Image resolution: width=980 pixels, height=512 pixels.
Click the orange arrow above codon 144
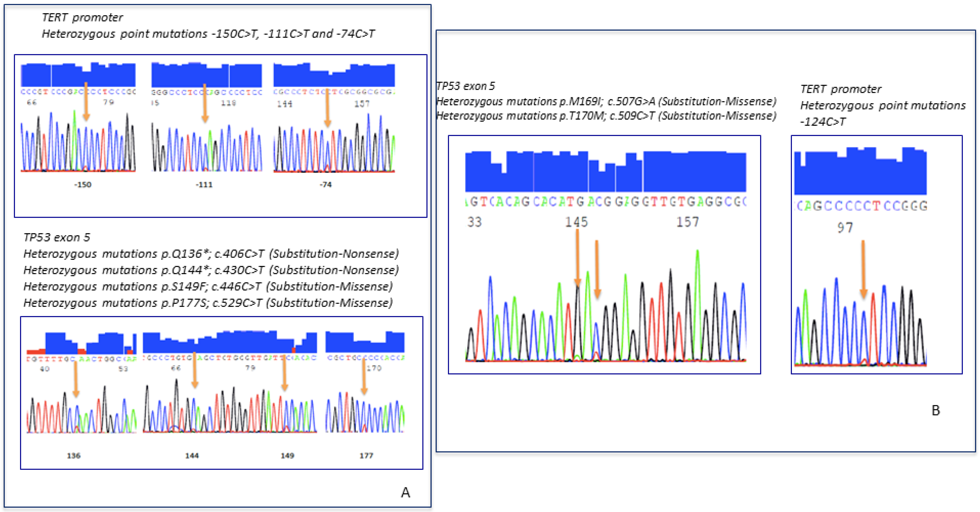(x=194, y=370)
